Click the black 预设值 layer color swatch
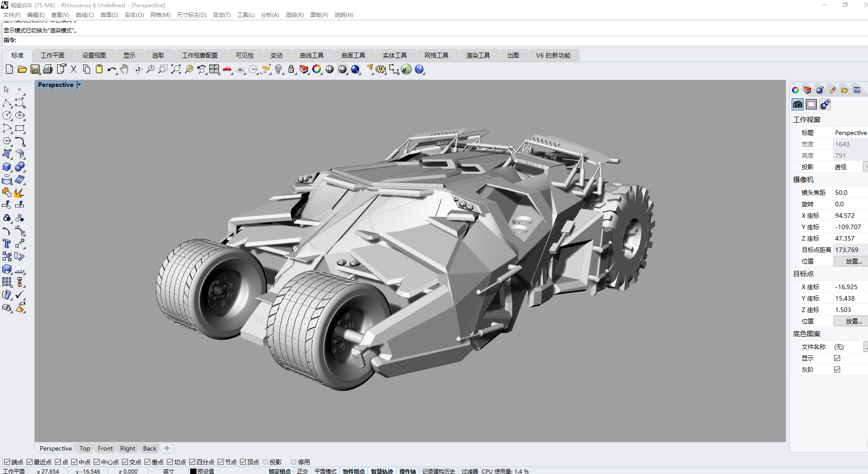Screen dimensions: 868x474 193,471
